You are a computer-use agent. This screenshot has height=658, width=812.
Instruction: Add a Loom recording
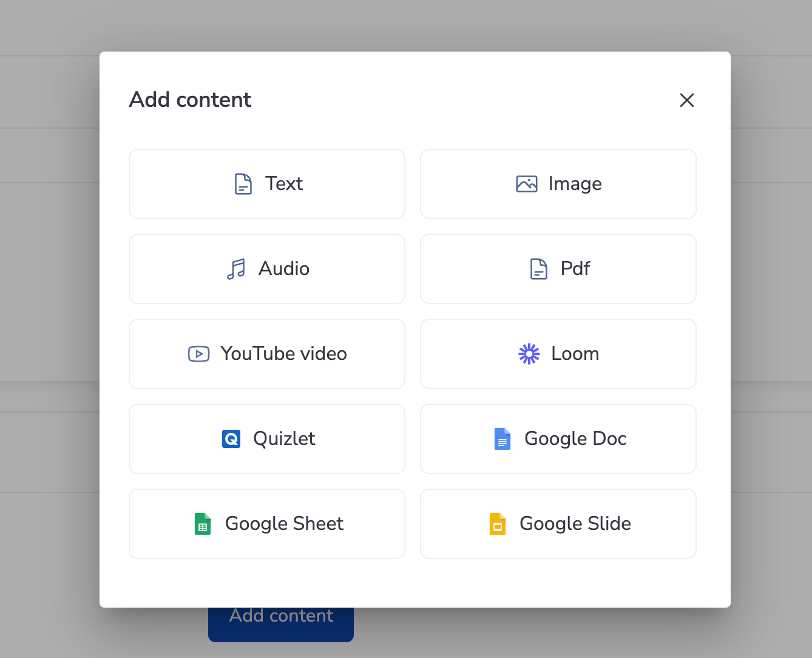tap(558, 354)
